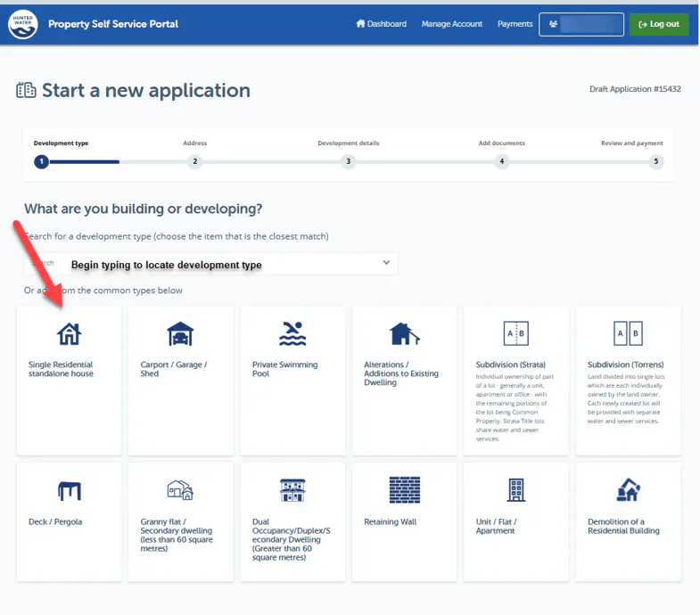Choose Demolition of Residential Building icon
The width and height of the screenshot is (700, 615).
(628, 490)
